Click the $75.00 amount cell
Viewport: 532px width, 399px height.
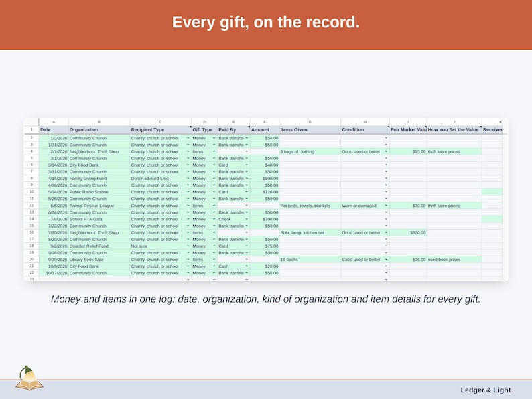coord(265,246)
